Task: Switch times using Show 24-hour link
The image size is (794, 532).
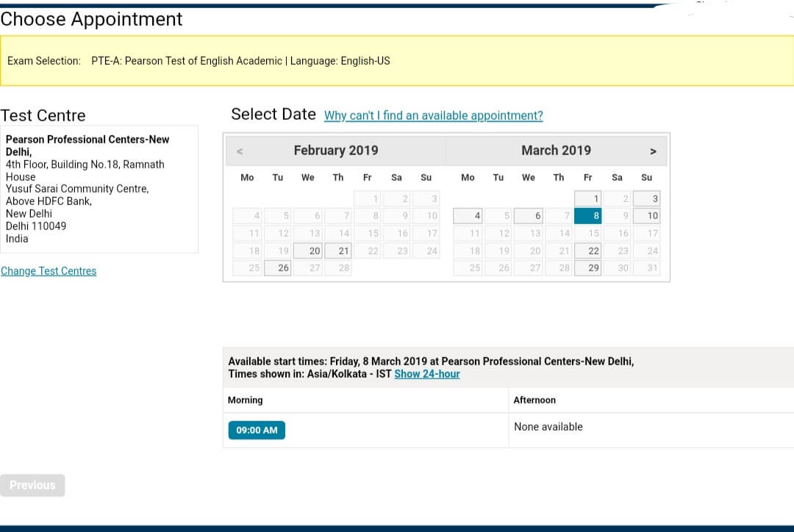Action: click(427, 374)
